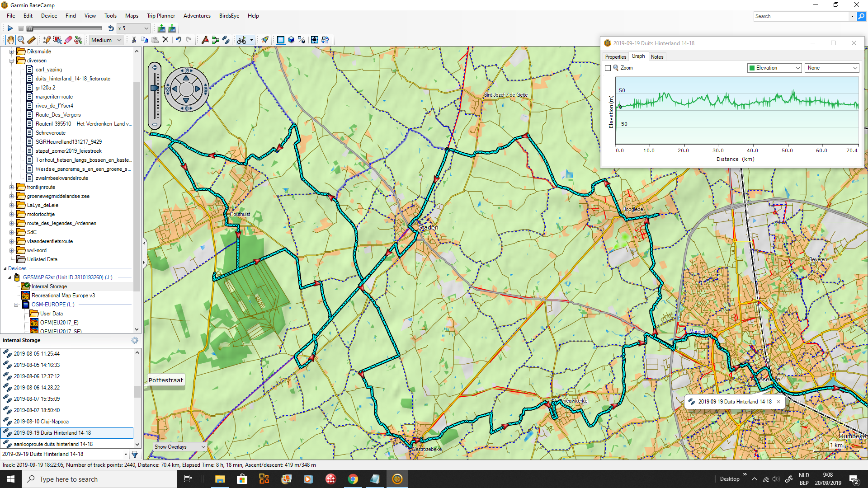Select the Bicycling activity profile icon
Viewport: 868px width, 488px height.
pos(242,40)
